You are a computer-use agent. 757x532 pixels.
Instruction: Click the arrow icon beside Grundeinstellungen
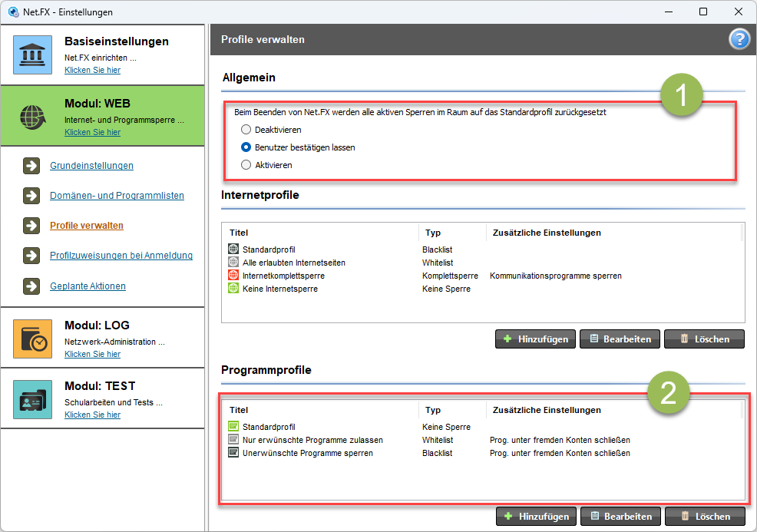[x=31, y=166]
